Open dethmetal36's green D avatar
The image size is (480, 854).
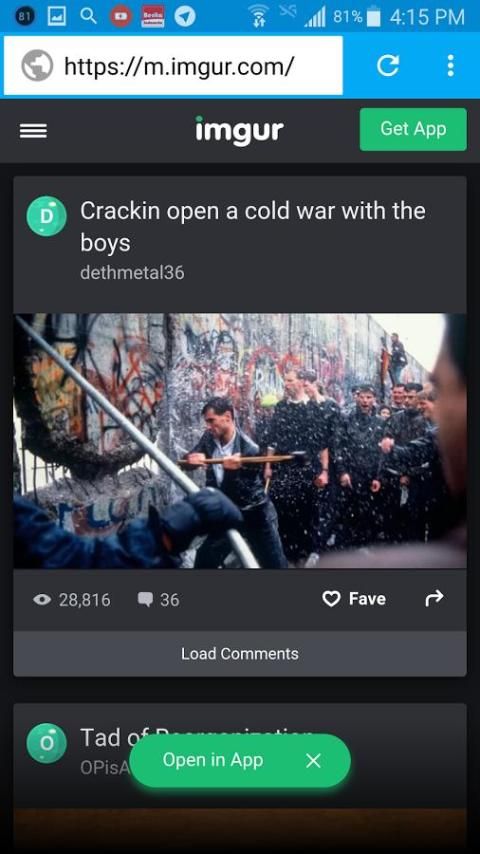(46, 216)
